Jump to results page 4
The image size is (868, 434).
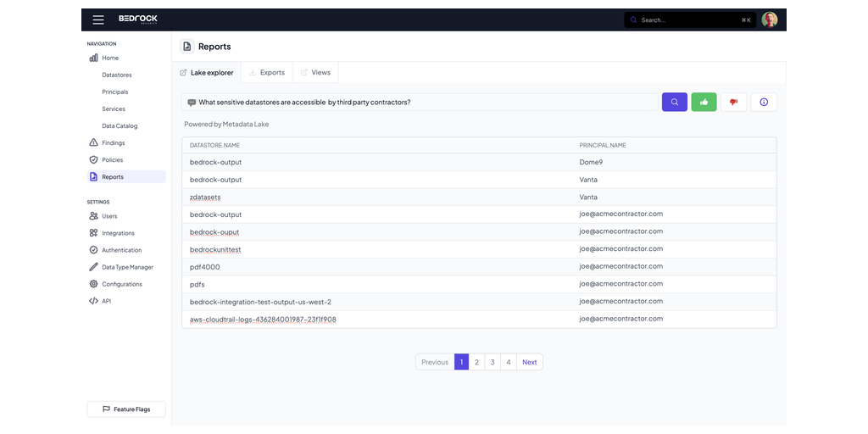(509, 362)
